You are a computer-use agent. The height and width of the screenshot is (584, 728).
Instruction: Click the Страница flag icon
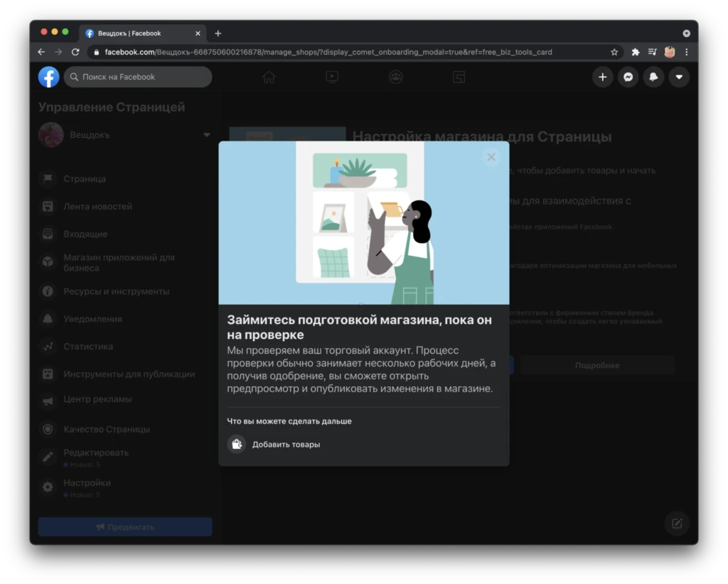click(x=48, y=179)
